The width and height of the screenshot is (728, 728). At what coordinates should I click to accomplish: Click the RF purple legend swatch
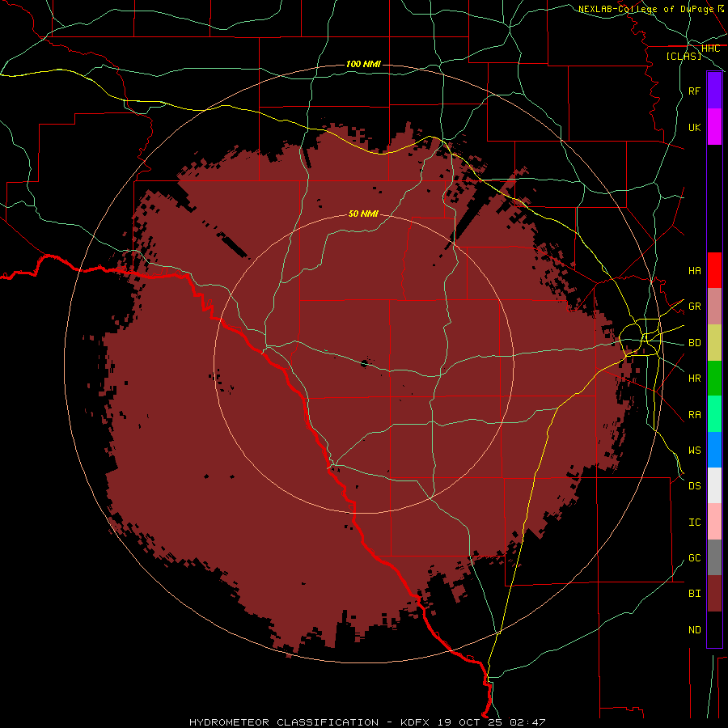714,91
